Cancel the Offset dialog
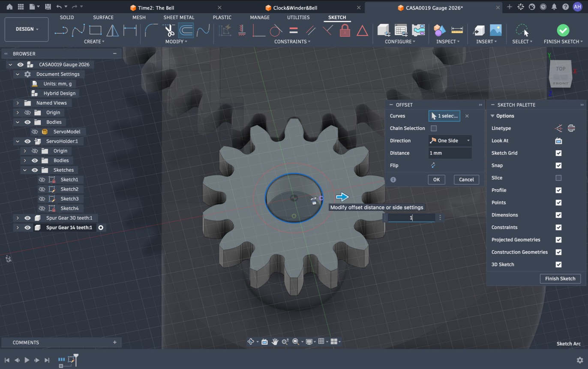 click(x=466, y=180)
